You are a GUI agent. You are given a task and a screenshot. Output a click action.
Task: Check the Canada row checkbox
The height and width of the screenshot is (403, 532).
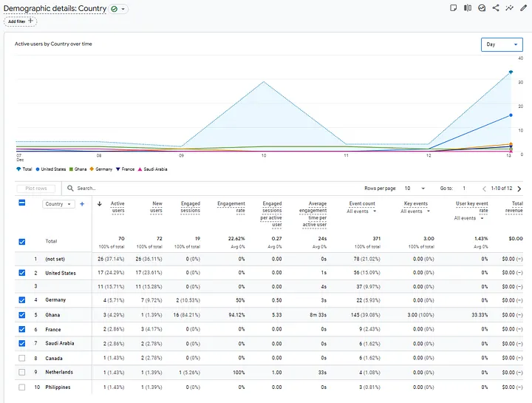[21, 358]
